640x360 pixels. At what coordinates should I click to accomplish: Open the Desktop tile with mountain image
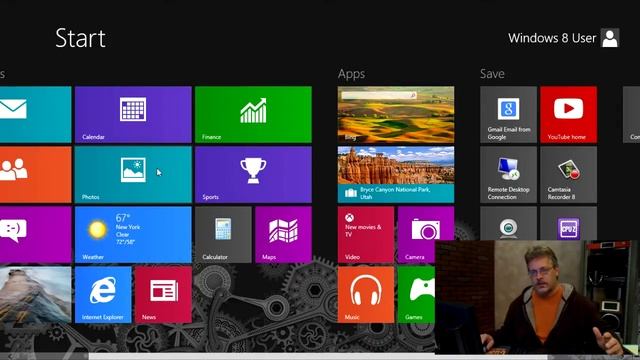tap(36, 294)
